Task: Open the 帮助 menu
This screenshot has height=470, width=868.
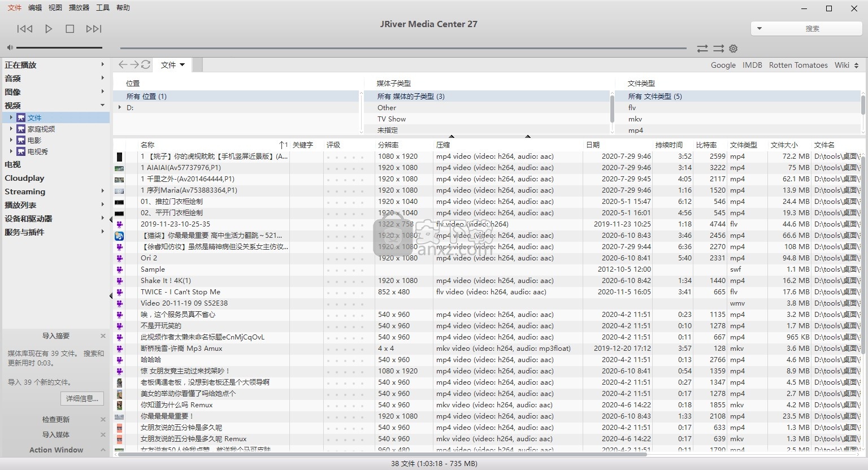Action: [123, 8]
